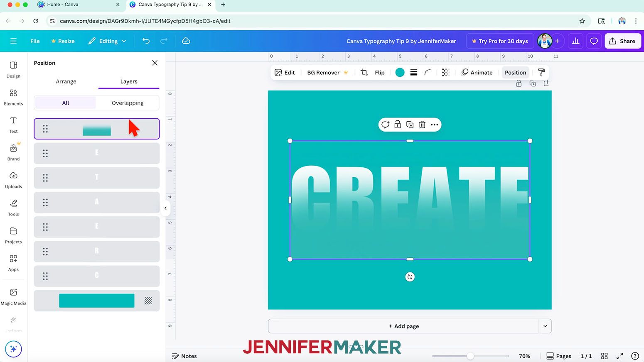Duplicate the selected element from floating toolbar
Screen dimensions: 644x362
pos(410,125)
